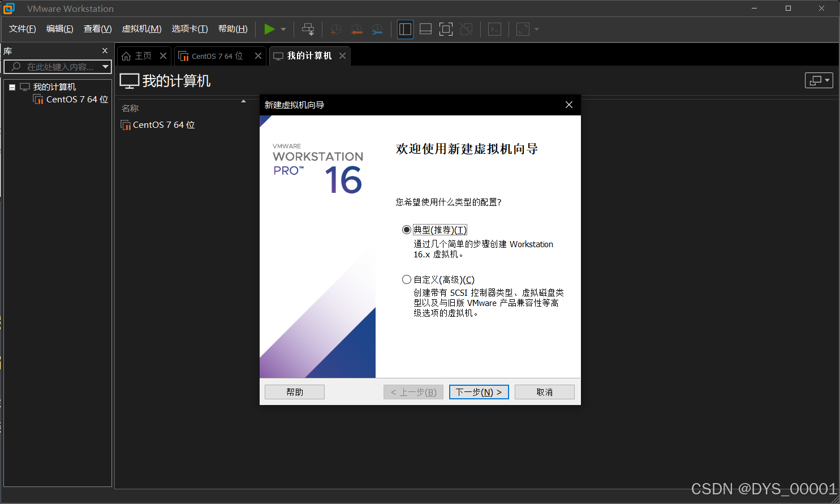The height and width of the screenshot is (504, 840).
Task: Click the 取消 button in wizard
Action: point(545,392)
